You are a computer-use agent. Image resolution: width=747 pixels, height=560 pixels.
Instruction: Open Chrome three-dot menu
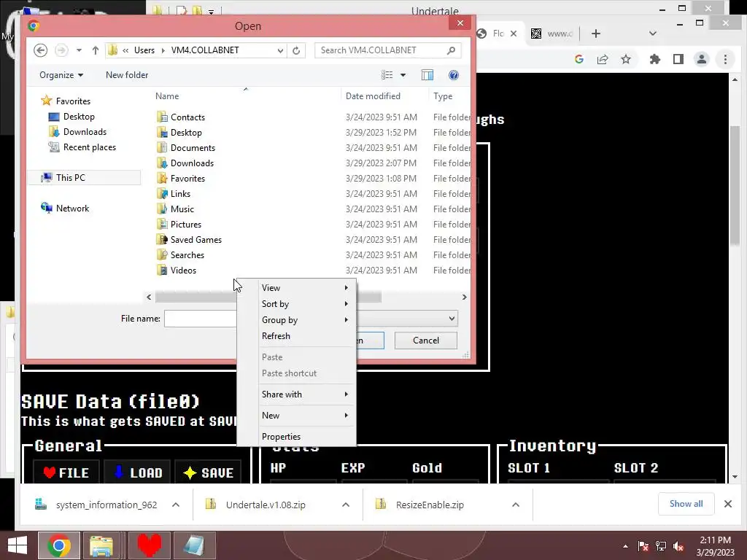point(725,59)
